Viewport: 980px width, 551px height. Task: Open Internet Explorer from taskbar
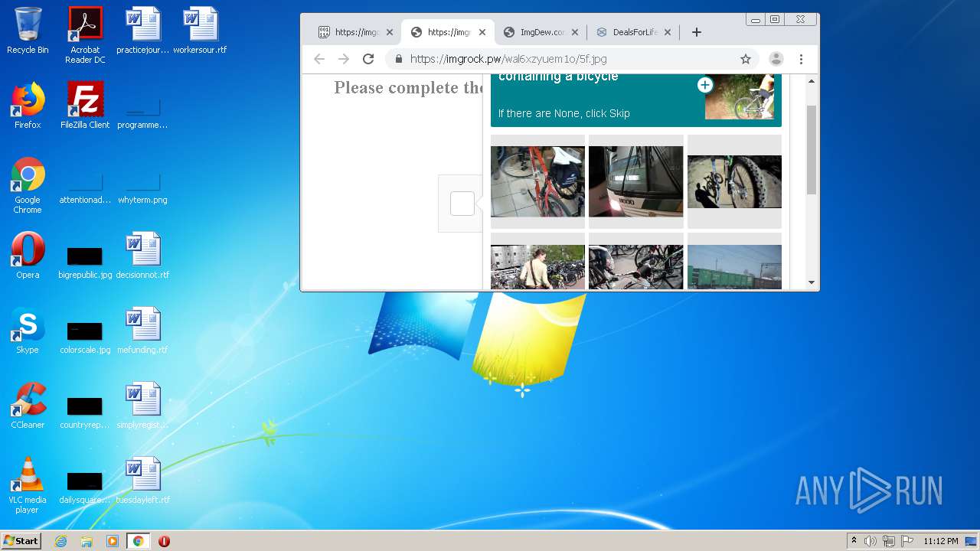[x=60, y=541]
